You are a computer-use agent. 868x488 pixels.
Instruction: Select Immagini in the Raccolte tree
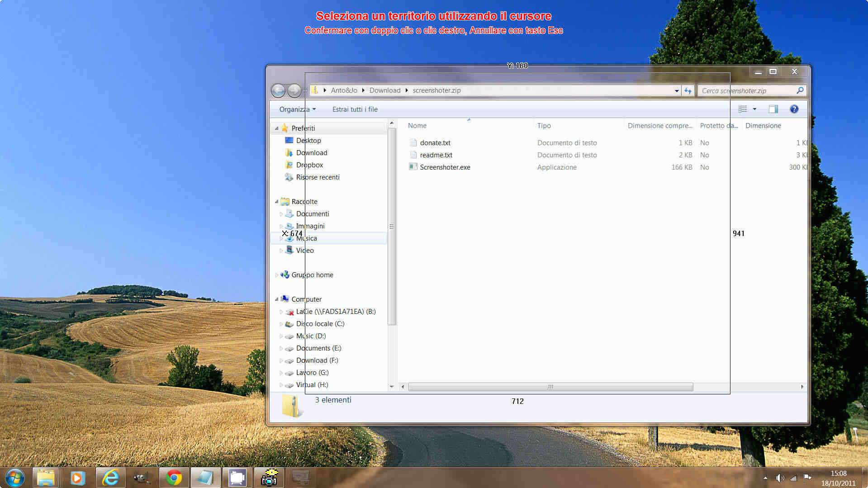coord(310,226)
